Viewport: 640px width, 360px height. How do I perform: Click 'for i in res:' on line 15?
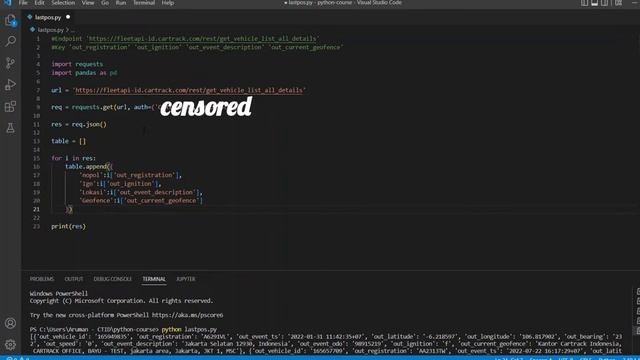73,158
